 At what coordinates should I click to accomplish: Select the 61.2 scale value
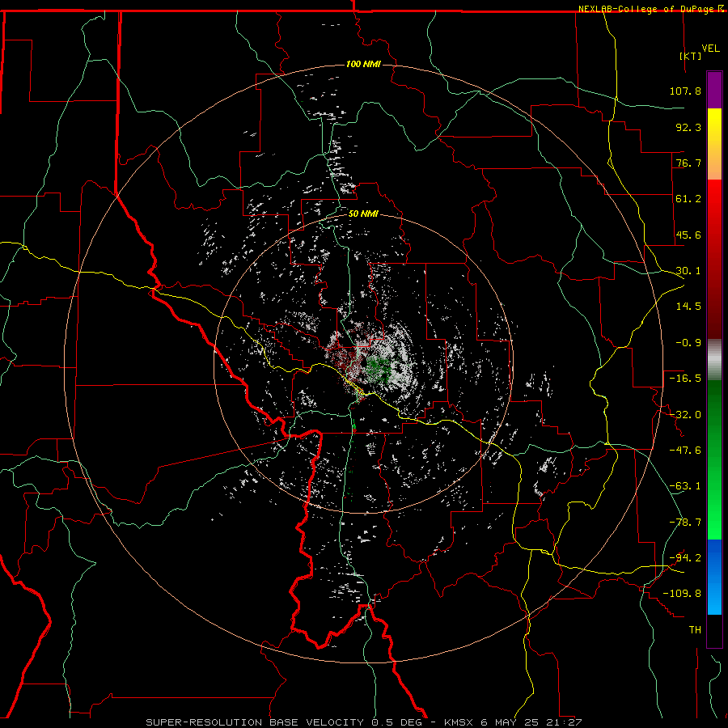[688, 199]
